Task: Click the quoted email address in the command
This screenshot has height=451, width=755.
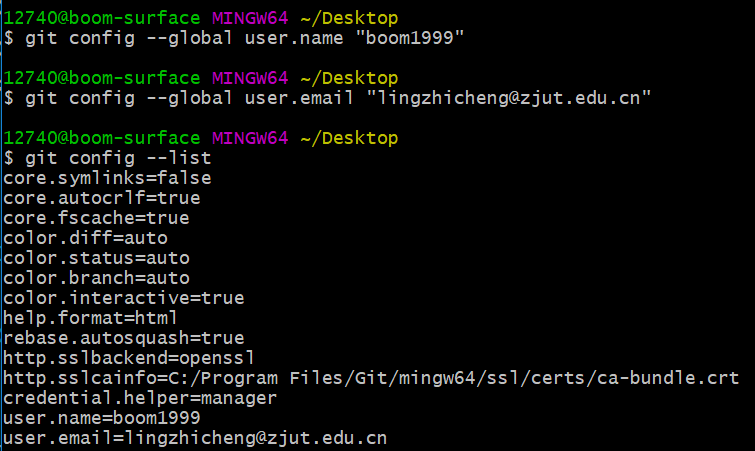Action: pos(510,98)
